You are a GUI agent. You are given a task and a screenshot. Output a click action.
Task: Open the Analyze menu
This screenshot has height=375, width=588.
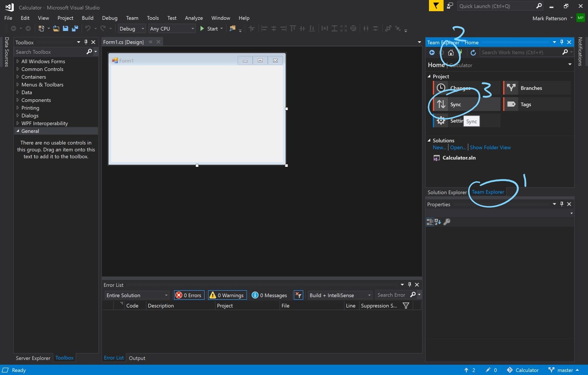pyautogui.click(x=194, y=18)
